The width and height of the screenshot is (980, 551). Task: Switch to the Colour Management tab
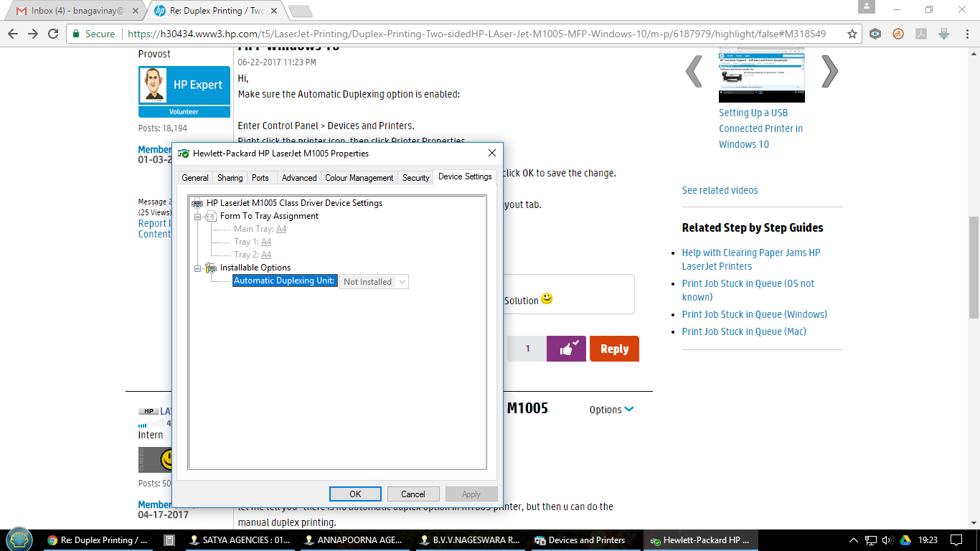tap(359, 178)
